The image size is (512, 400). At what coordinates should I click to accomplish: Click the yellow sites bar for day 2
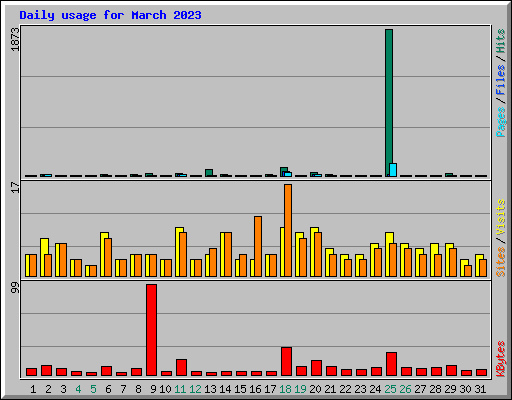[43, 257]
